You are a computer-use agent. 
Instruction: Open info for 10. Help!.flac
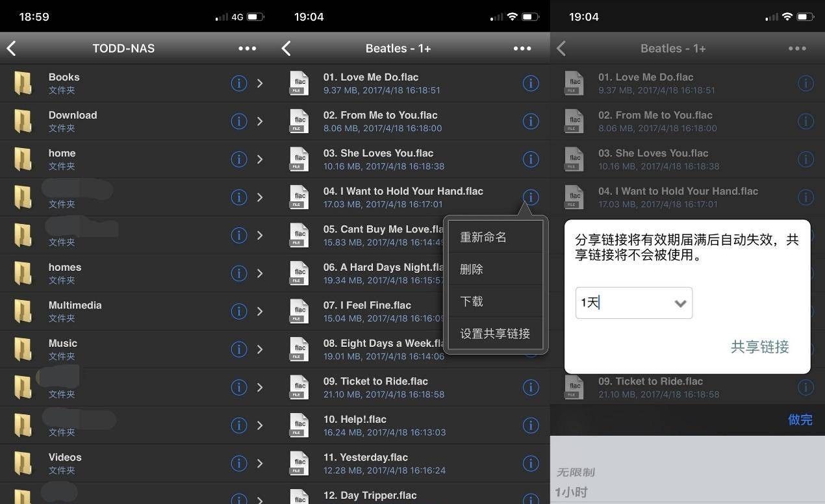coord(531,425)
